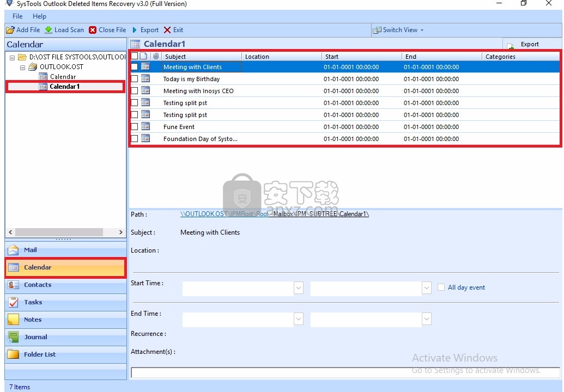Open the \\OUTLOOK.OST path link

(x=275, y=214)
